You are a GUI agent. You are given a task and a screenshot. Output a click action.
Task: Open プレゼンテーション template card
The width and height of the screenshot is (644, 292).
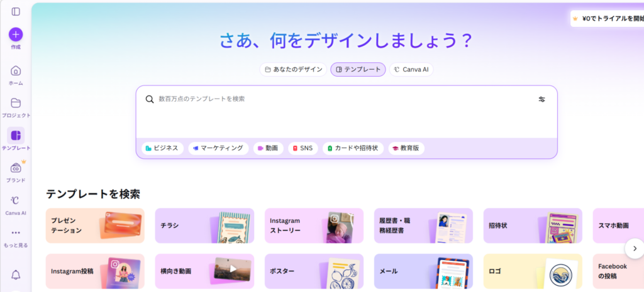tap(95, 225)
